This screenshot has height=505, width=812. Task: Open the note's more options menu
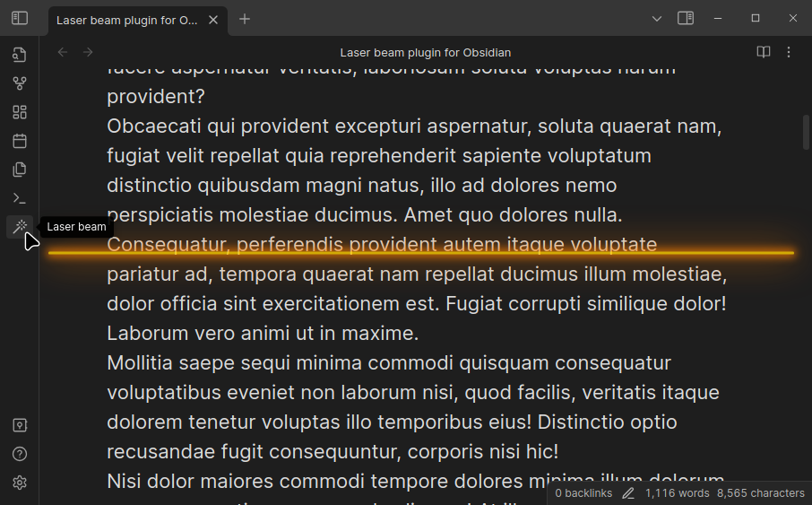789,52
